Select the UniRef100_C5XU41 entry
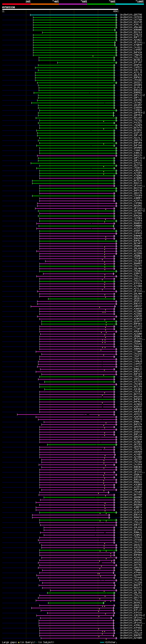This screenshot has height=644, width=146. [x=131, y=344]
